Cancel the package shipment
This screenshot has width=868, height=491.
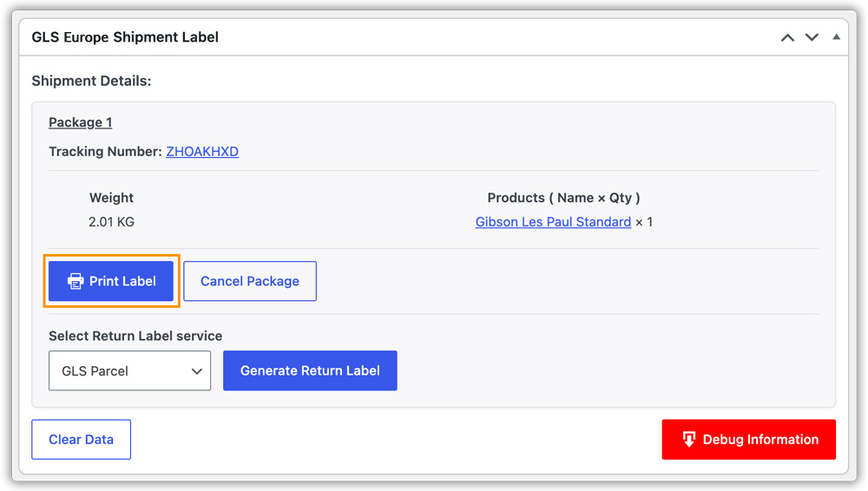click(250, 281)
